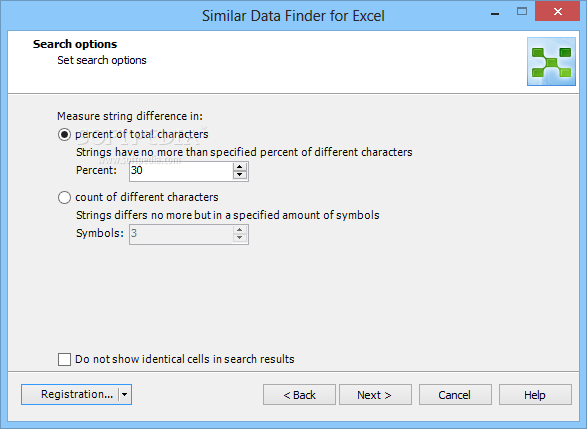Click the Similar Data Finder logo icon
The image size is (587, 429).
point(551,61)
